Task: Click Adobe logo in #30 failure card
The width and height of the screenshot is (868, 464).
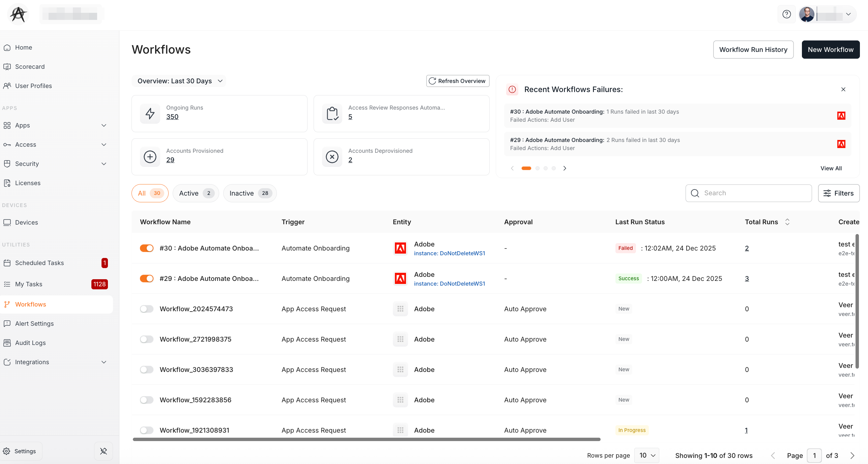Action: (841, 116)
